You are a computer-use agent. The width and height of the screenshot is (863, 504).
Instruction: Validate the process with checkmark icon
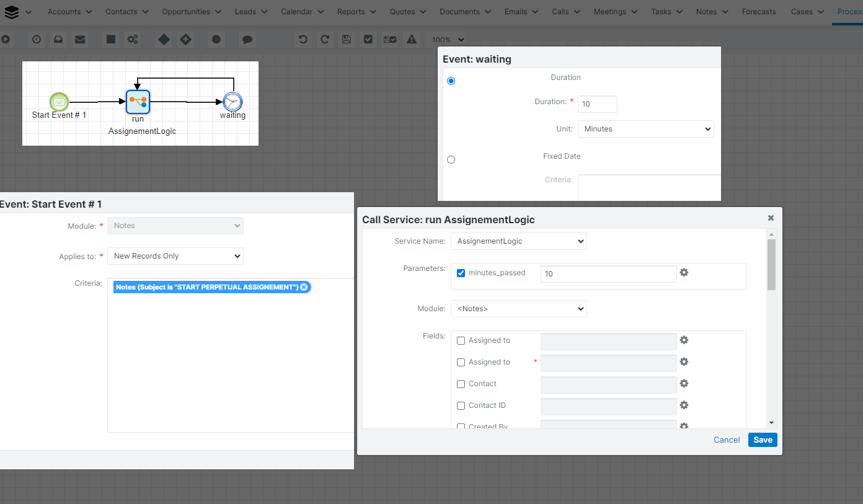[368, 39]
